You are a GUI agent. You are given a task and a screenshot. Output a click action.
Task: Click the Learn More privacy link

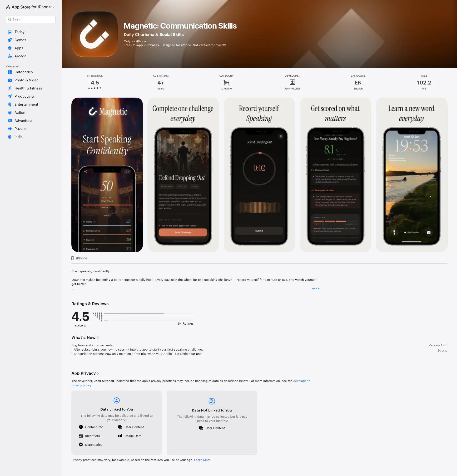click(202, 460)
